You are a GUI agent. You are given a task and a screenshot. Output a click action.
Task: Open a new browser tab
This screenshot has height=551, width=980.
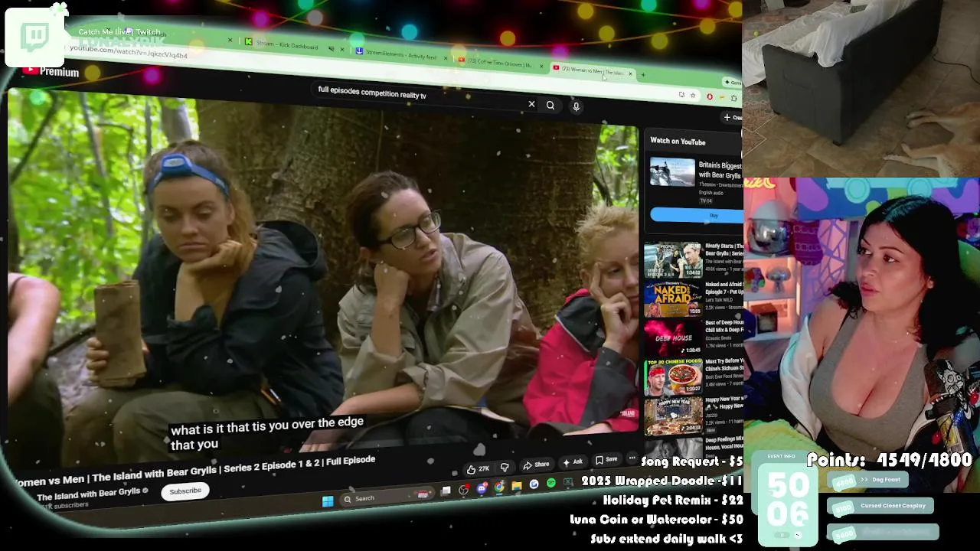tap(643, 75)
